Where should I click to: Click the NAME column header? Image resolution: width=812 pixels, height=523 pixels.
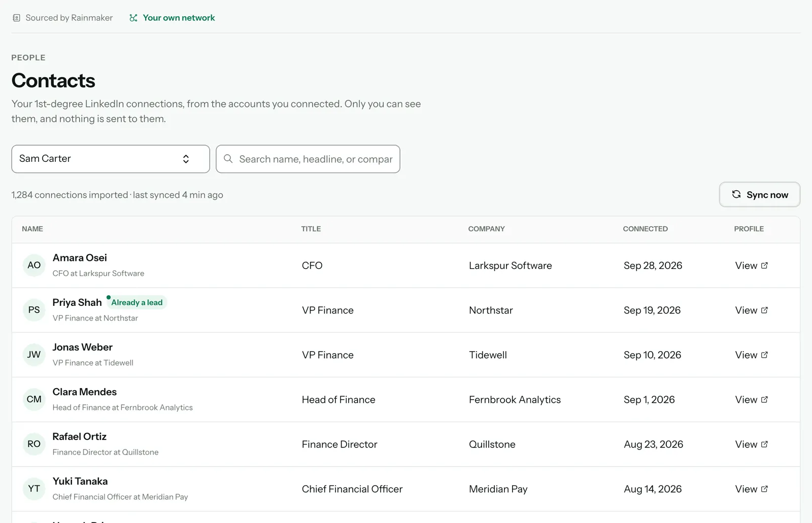pyautogui.click(x=32, y=229)
